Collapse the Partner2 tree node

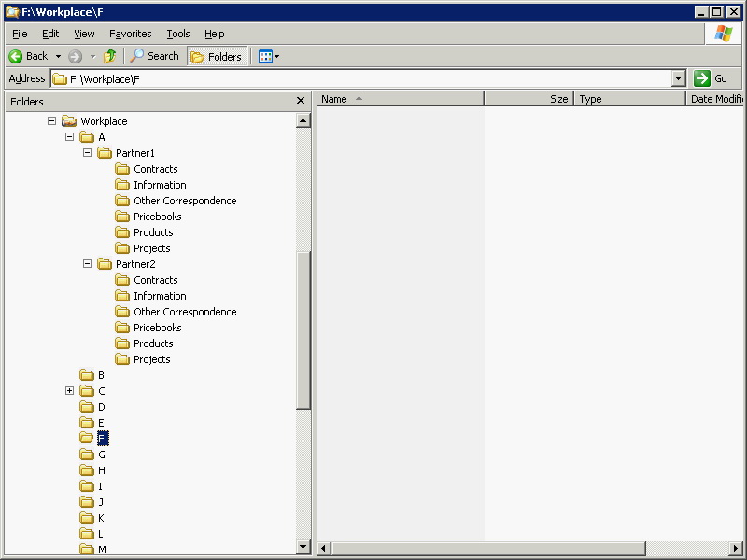point(88,264)
